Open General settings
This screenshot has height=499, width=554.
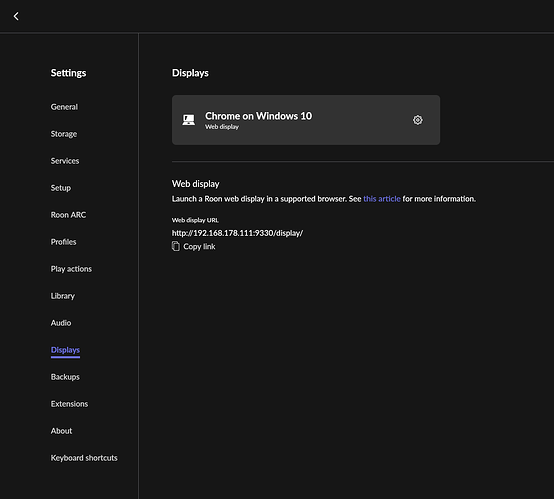tap(64, 107)
